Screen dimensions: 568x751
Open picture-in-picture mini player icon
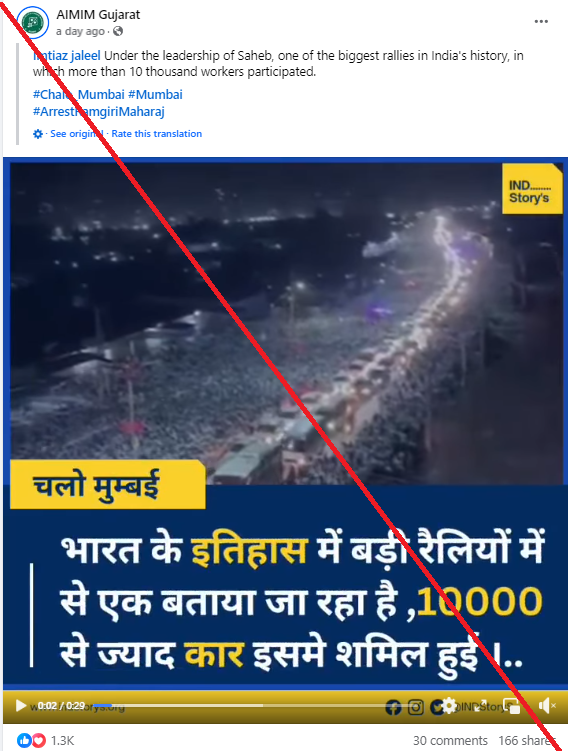(x=512, y=706)
